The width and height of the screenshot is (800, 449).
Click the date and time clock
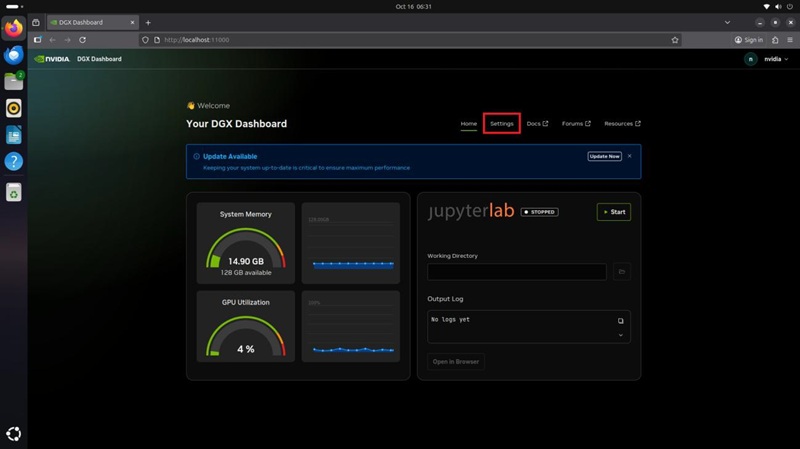[x=413, y=7]
